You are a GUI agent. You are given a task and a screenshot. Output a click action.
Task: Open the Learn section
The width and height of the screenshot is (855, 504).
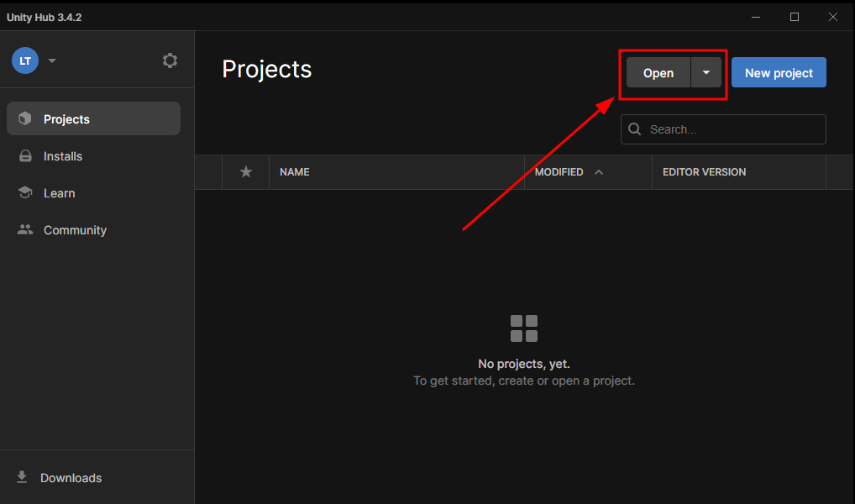click(93, 193)
